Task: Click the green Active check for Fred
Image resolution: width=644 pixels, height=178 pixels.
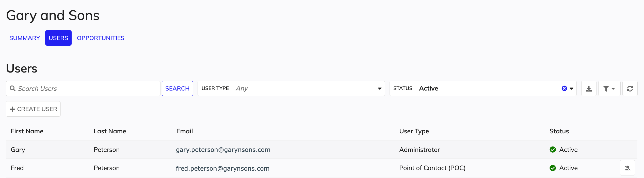Action: click(553, 168)
